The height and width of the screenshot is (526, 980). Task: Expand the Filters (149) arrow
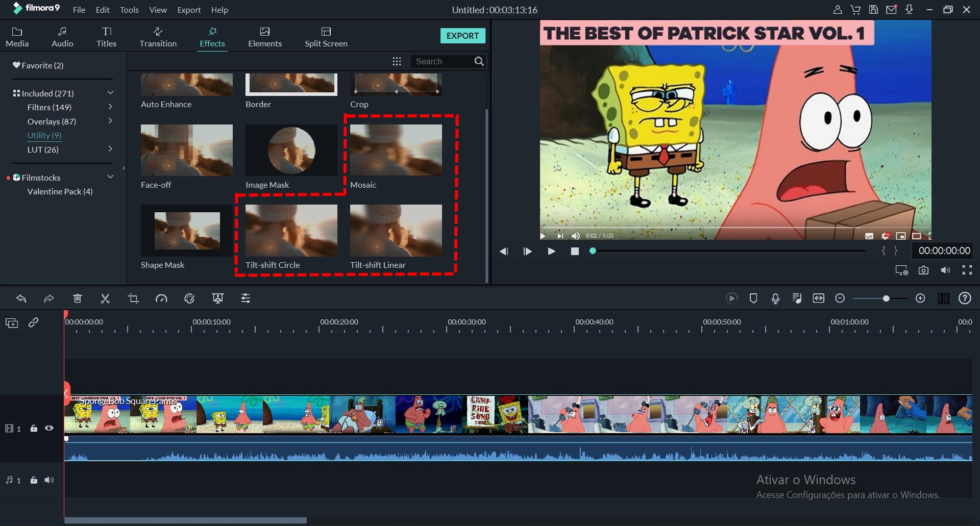110,107
